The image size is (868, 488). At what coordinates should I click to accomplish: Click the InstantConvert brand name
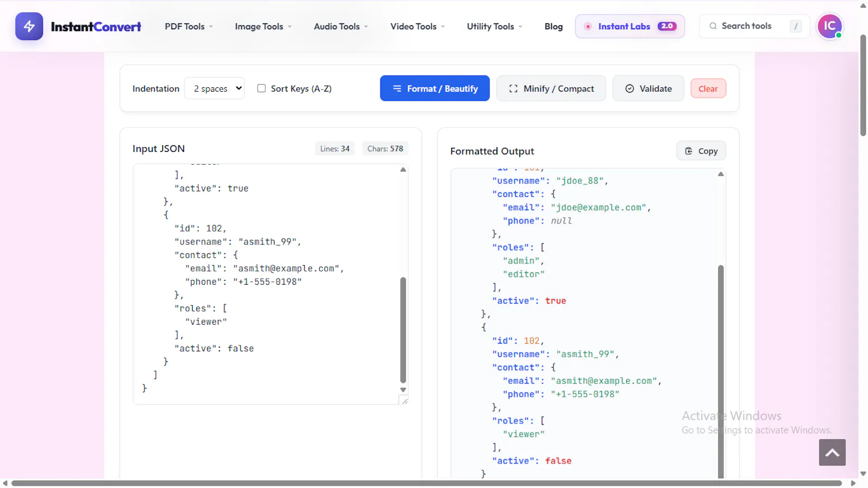click(96, 27)
